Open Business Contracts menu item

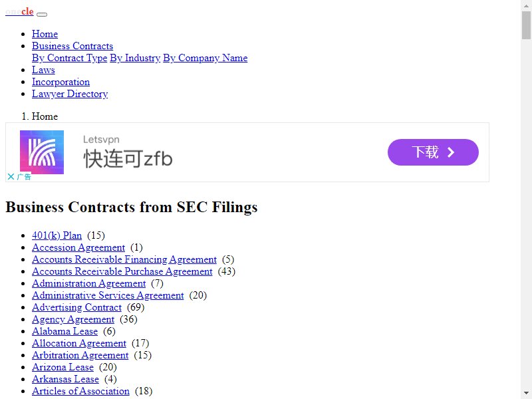coord(72,46)
